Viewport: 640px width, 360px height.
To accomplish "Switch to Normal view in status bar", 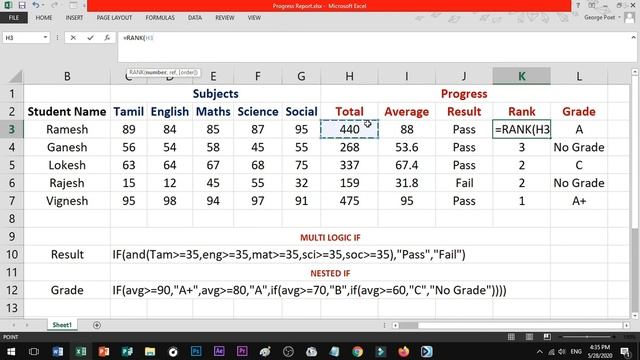I will click(511, 337).
